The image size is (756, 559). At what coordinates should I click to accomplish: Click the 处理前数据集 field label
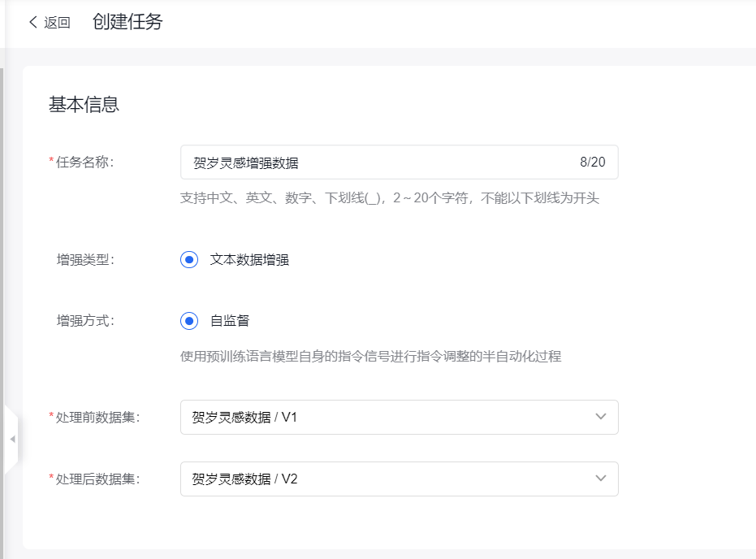(97, 417)
